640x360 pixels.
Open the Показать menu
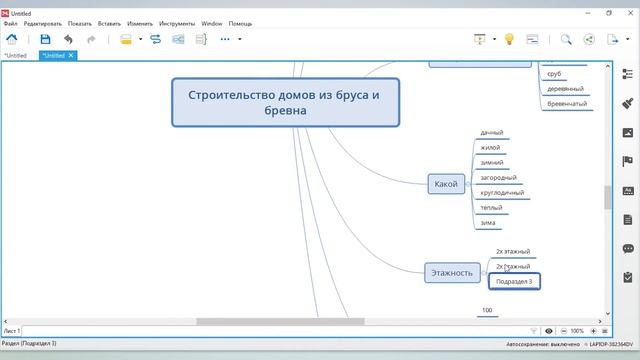[80, 24]
